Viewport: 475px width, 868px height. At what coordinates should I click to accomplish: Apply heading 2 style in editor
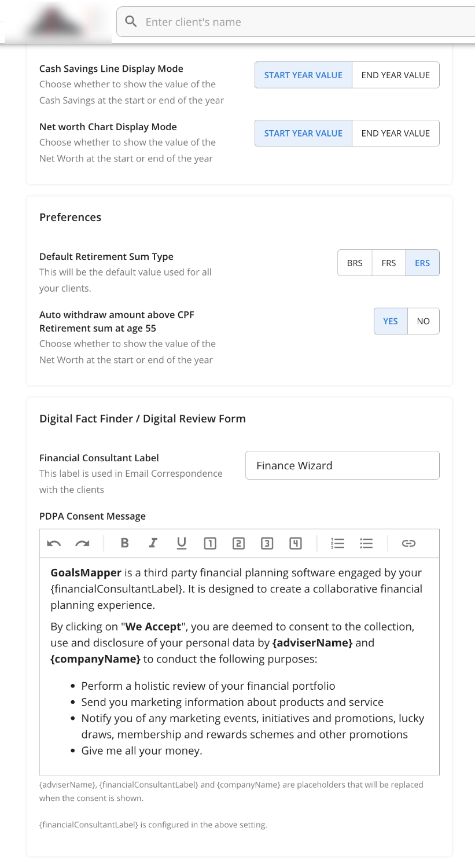(x=238, y=543)
